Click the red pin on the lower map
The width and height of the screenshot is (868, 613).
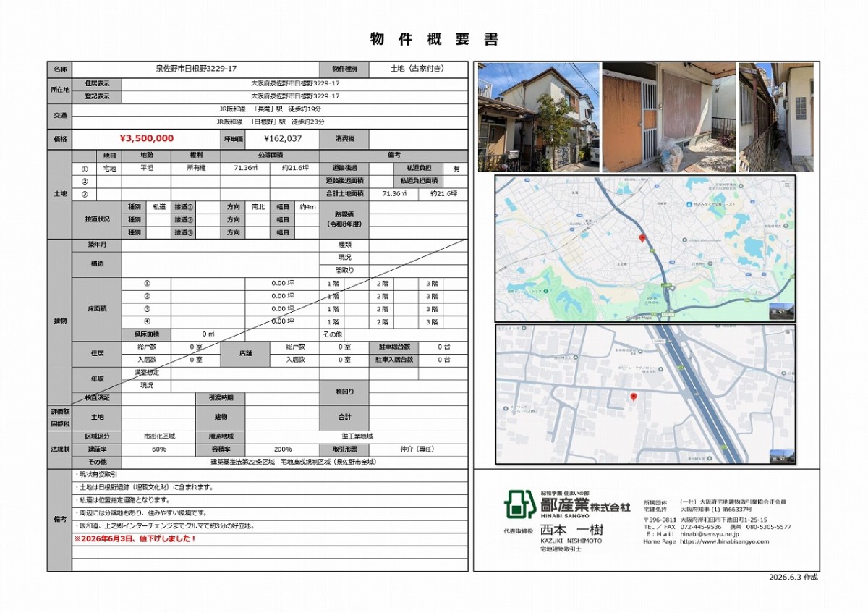click(634, 397)
